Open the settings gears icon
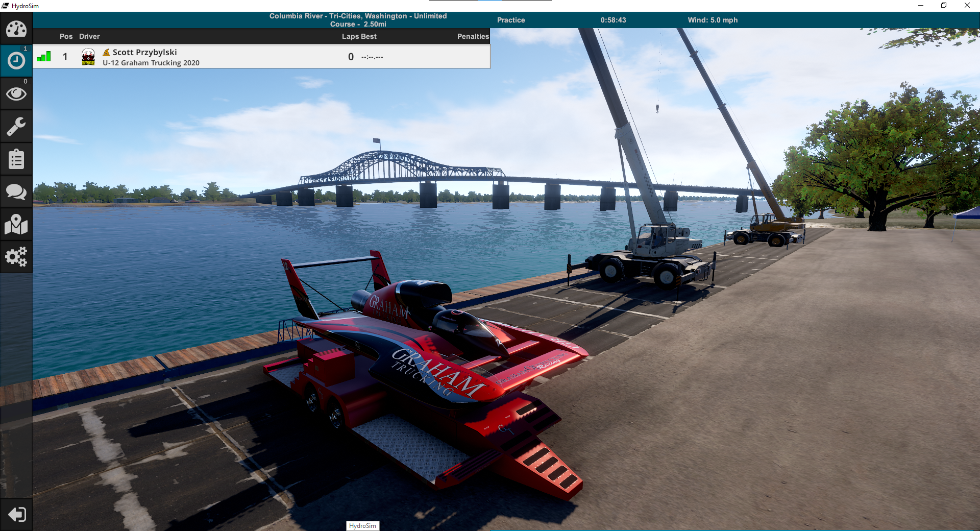This screenshot has width=980, height=531. pyautogui.click(x=16, y=257)
